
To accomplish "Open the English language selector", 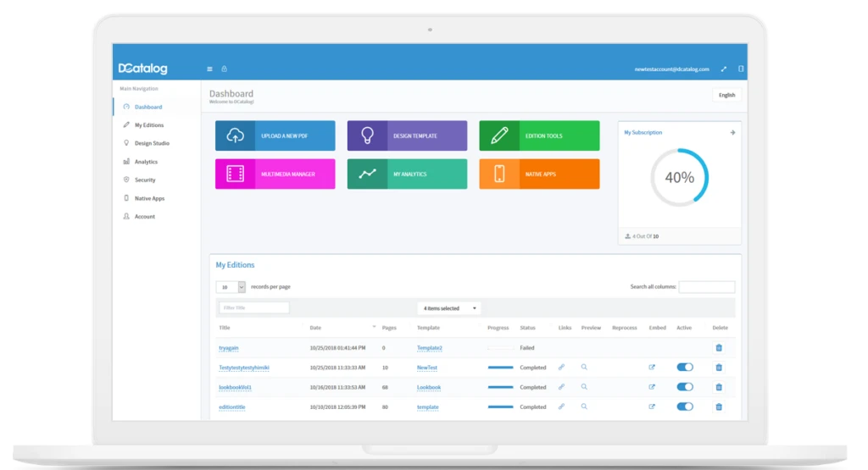I will (726, 95).
